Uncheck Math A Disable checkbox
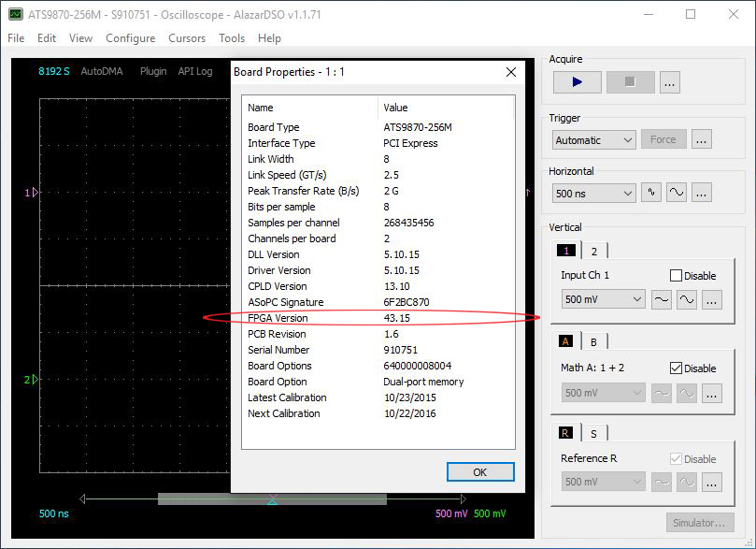This screenshot has height=549, width=756. pos(677,368)
